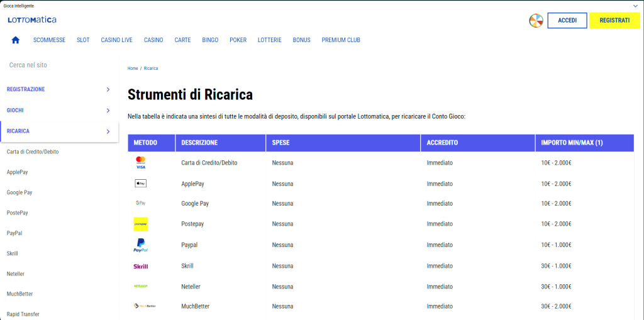Select the Skrill logo in table
This screenshot has height=320, width=644.
(x=140, y=266)
